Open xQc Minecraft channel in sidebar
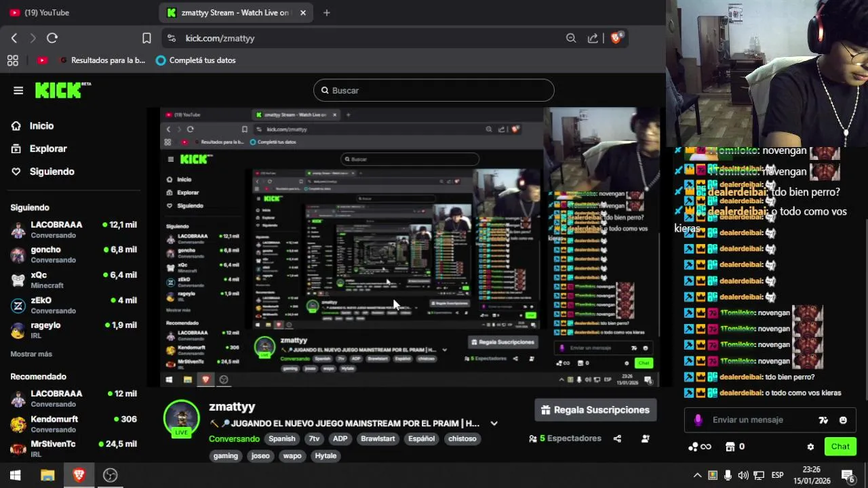Viewport: 868px width, 488px height. coord(73,280)
